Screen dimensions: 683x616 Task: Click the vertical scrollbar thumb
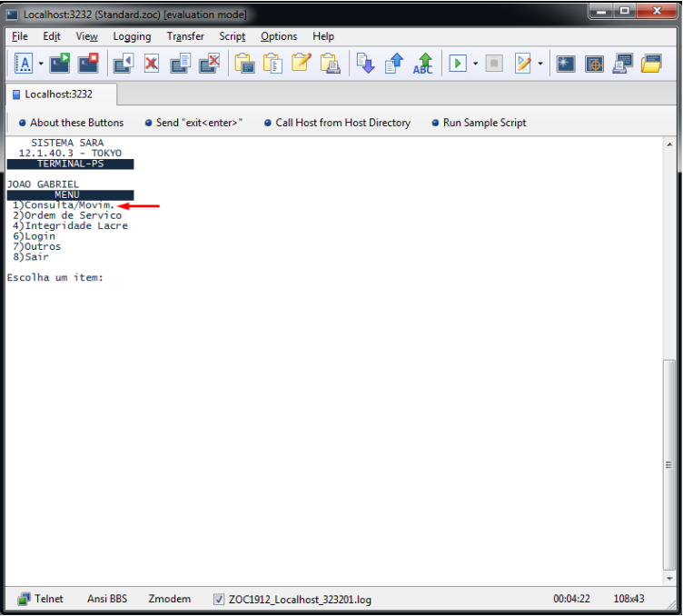(x=669, y=464)
